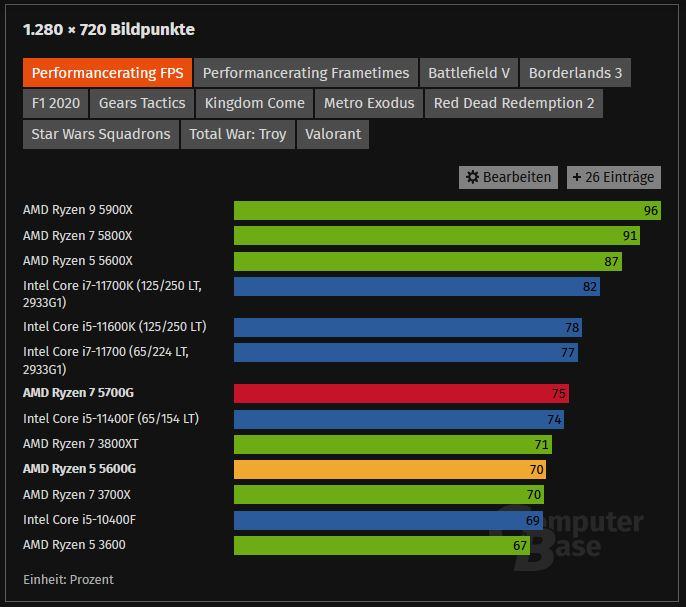The height and width of the screenshot is (607, 686).
Task: Click the blue bar showing 77
Action: coord(406,353)
